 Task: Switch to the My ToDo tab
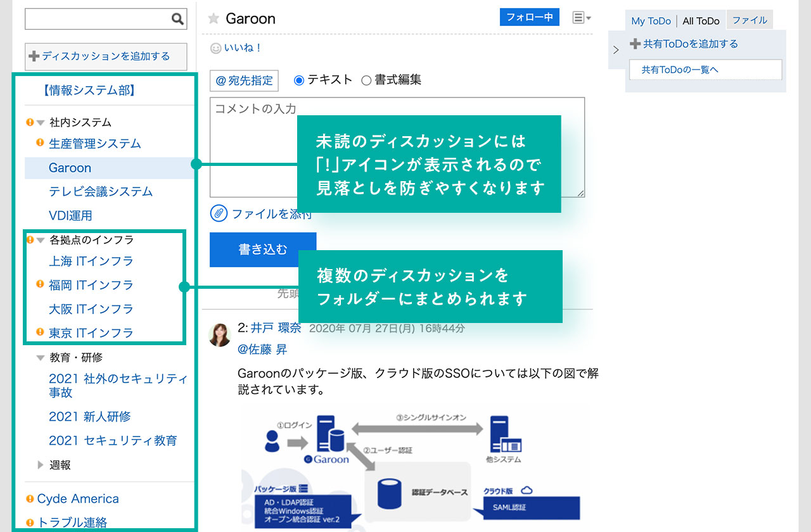coord(651,21)
